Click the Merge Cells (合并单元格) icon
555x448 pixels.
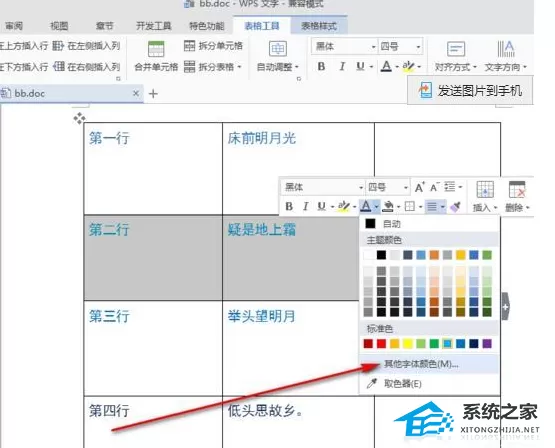tap(156, 49)
